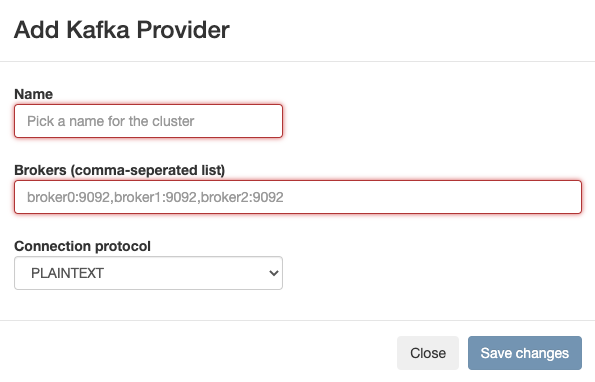Click the "Connection protocol" label
This screenshot has width=595, height=382.
pyautogui.click(x=82, y=246)
